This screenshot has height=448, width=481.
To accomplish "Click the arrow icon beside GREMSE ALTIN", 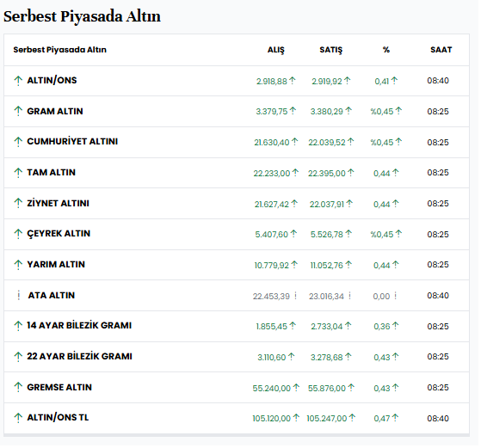I will pos(18,387).
